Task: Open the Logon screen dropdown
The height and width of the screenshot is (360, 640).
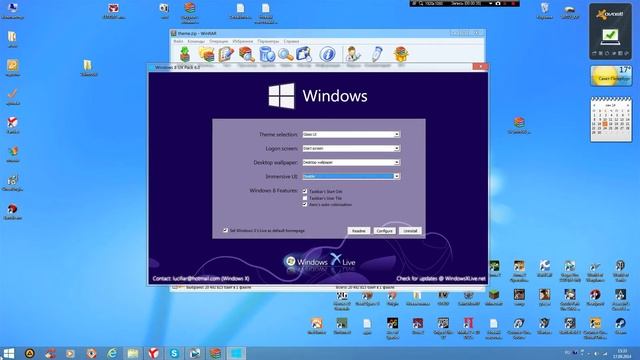Action: pos(351,148)
